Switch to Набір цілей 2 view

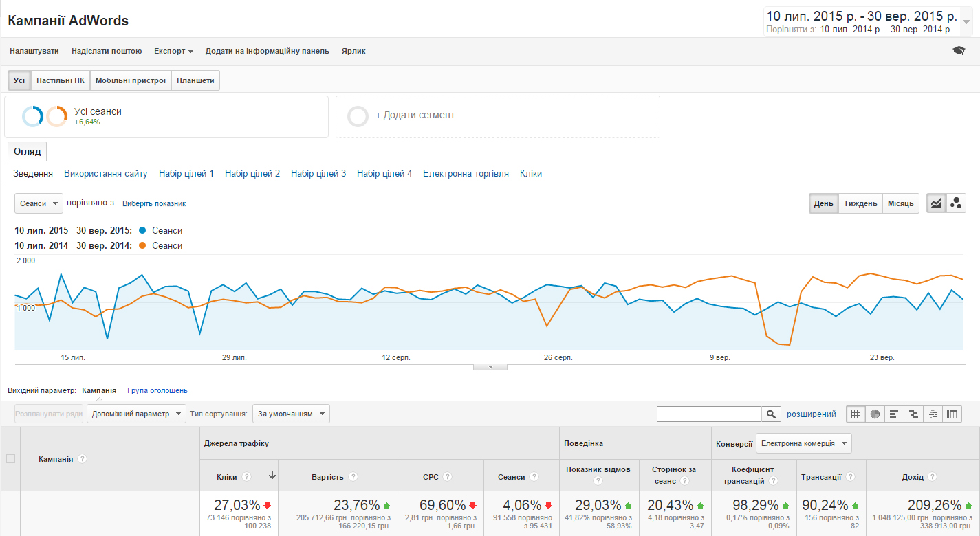(252, 174)
